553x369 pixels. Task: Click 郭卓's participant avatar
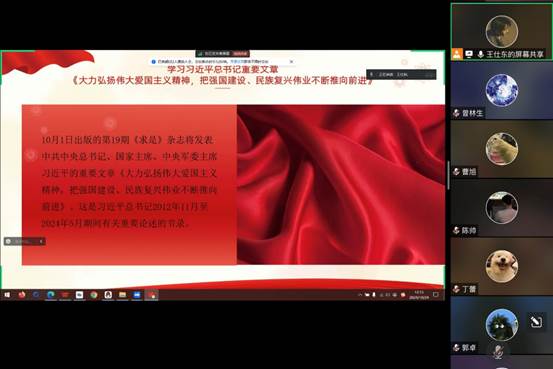(502, 325)
